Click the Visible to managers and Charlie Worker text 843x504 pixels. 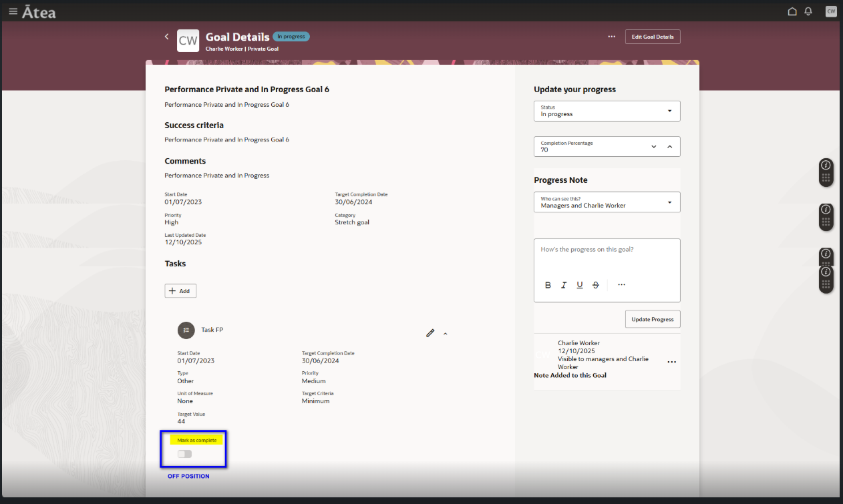click(x=603, y=363)
